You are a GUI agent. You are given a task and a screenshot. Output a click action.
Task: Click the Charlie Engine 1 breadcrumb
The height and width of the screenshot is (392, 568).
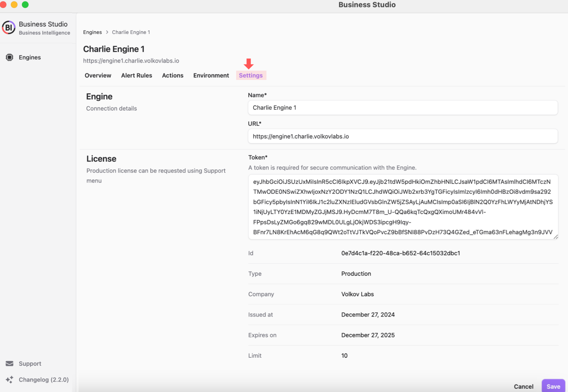tap(131, 32)
